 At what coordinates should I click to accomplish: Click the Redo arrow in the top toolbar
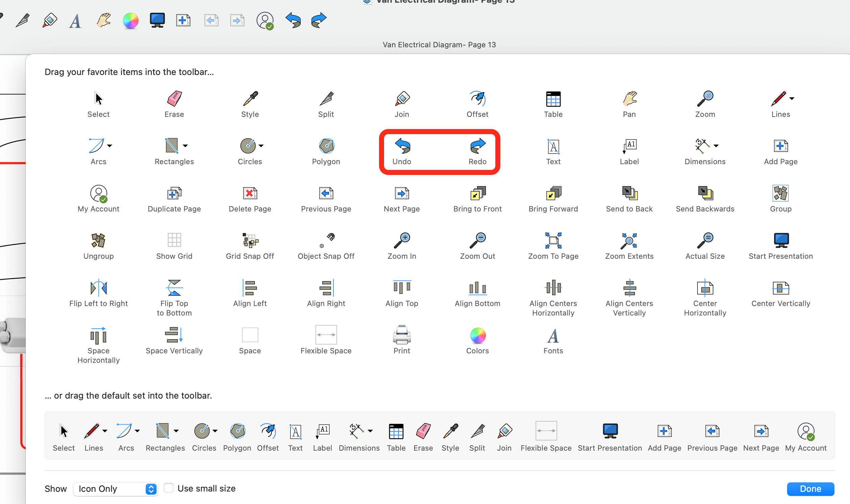click(x=319, y=20)
